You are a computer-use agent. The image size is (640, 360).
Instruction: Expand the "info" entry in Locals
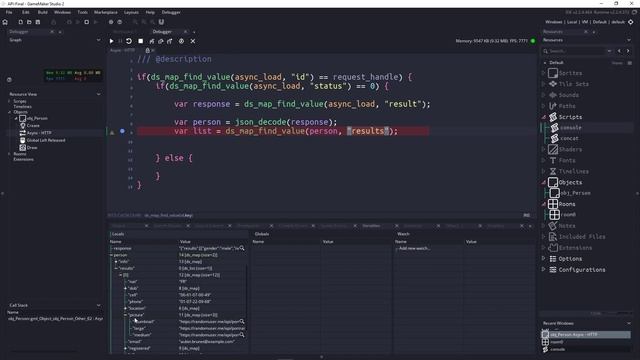(116, 262)
